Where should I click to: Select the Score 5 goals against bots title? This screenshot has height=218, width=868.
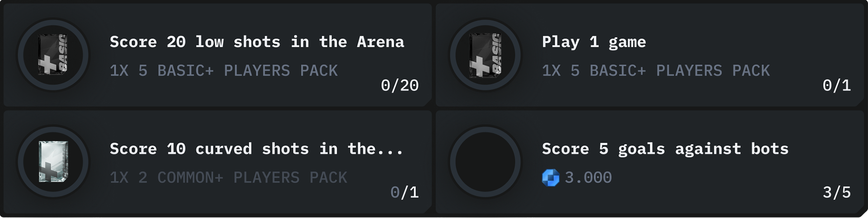665,149
